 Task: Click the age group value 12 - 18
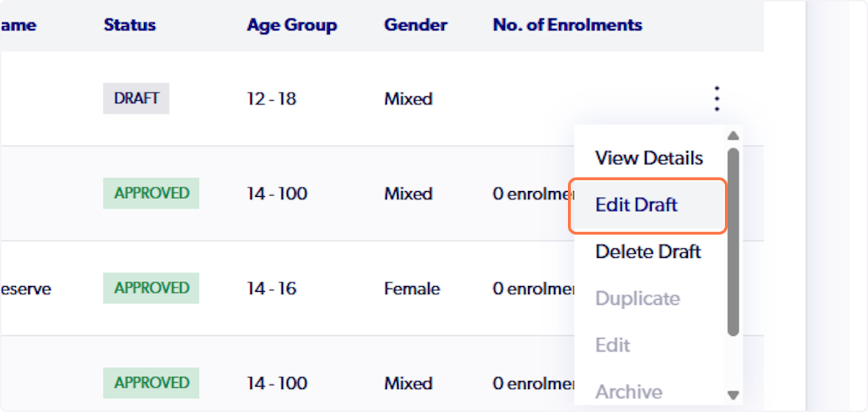pyautogui.click(x=271, y=99)
